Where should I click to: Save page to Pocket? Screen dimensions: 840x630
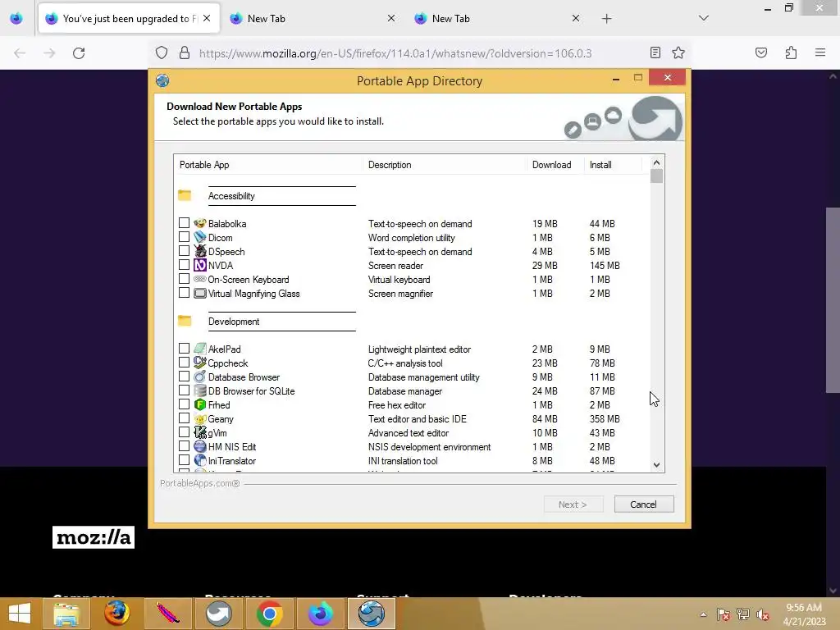click(761, 53)
